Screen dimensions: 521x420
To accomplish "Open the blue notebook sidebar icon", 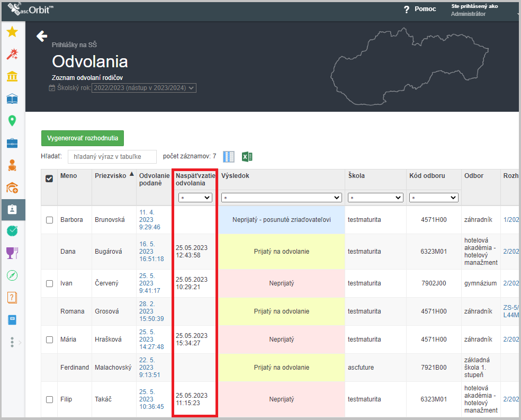I will pos(12,320).
